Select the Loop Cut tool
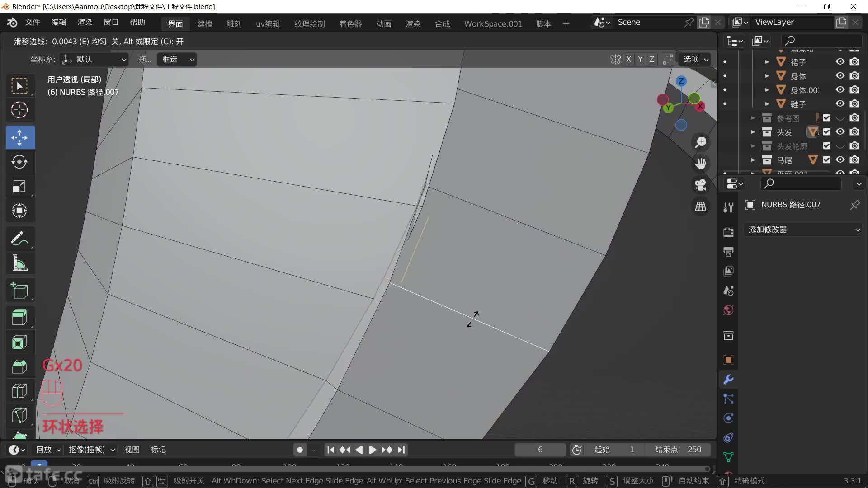 [19, 391]
